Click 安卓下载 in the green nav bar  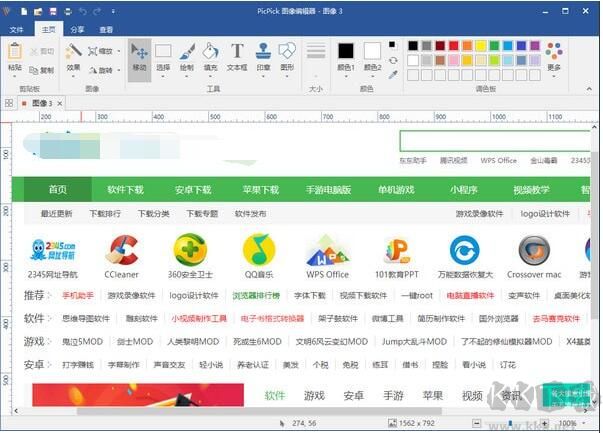click(193, 190)
